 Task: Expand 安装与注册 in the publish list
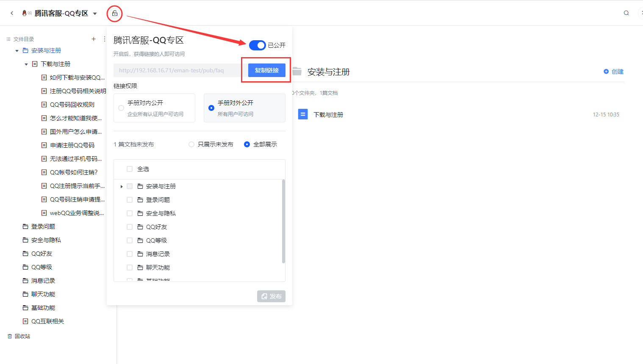pos(122,186)
